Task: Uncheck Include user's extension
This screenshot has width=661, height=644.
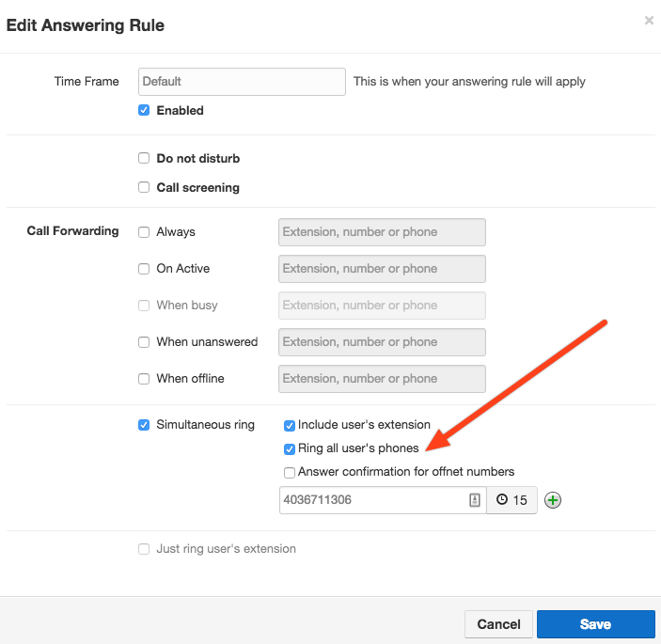Action: [x=290, y=425]
